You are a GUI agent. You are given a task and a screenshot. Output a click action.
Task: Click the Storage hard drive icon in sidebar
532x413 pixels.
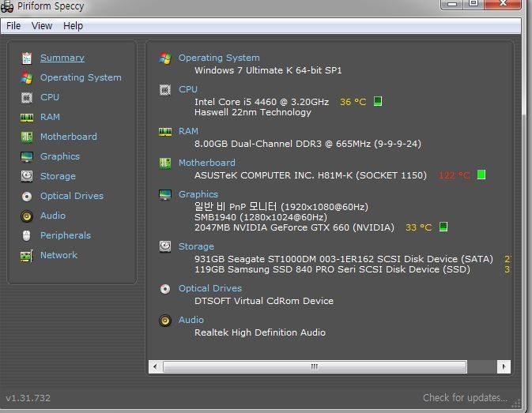[x=27, y=176]
